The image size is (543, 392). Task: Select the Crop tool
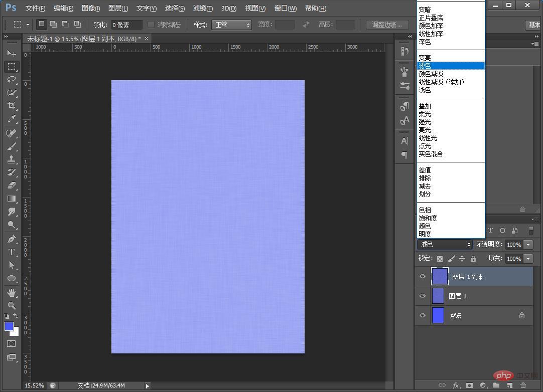tap(12, 106)
